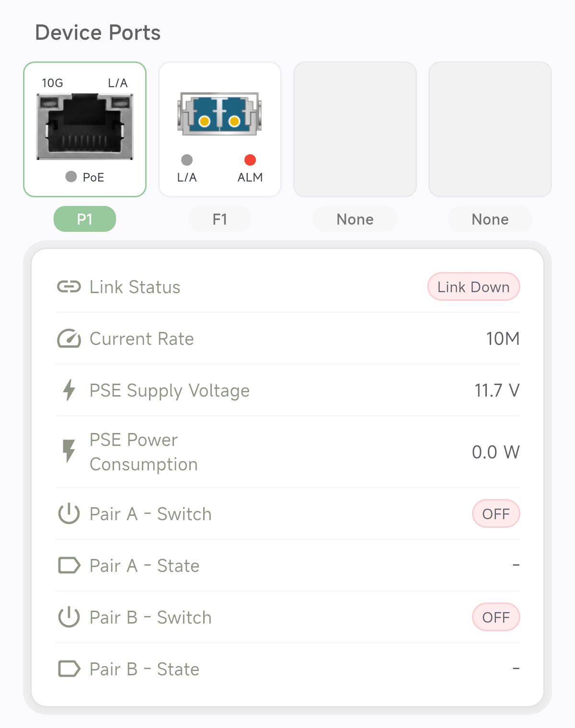This screenshot has height=728, width=575.
Task: Toggle the Pair B Switch OFF button
Action: pos(496,617)
